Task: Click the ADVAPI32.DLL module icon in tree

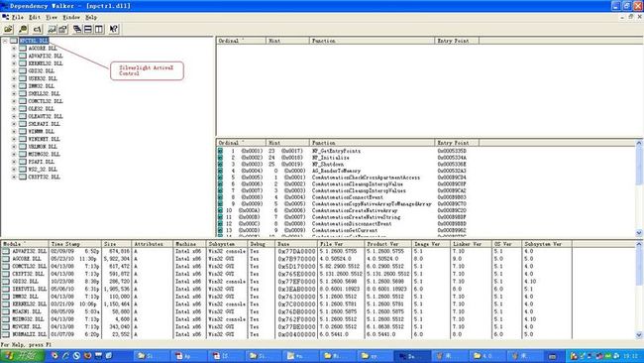Action: coord(23,56)
